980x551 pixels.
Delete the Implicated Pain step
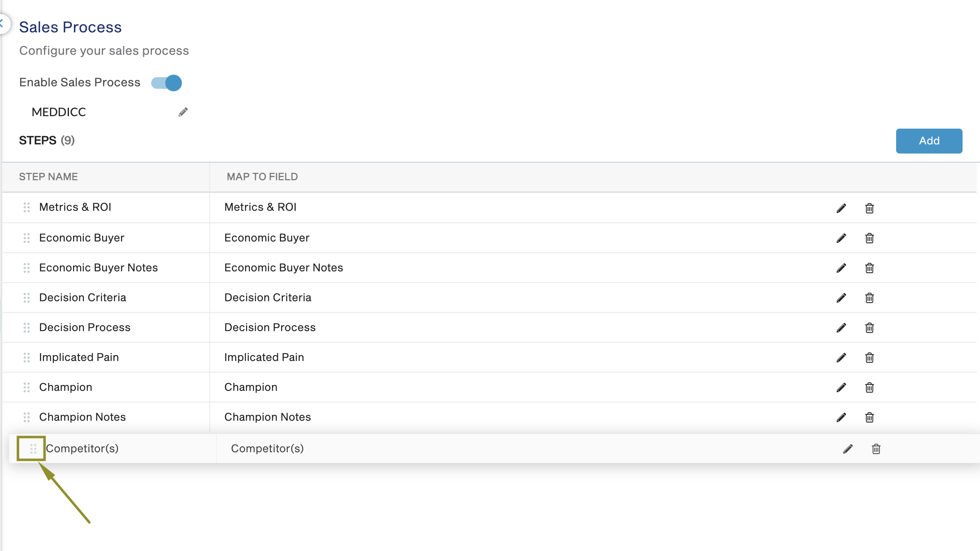pyautogui.click(x=870, y=357)
